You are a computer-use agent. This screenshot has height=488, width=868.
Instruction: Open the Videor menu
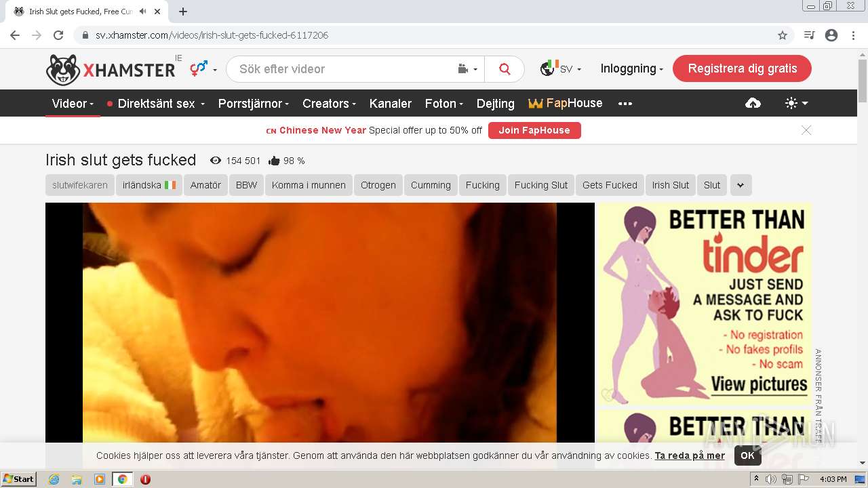coord(73,104)
